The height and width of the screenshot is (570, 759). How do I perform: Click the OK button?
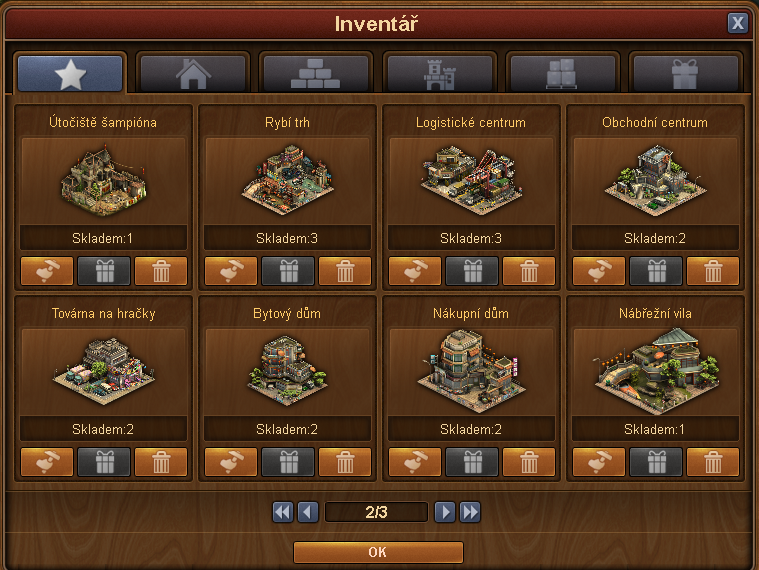pos(378,552)
